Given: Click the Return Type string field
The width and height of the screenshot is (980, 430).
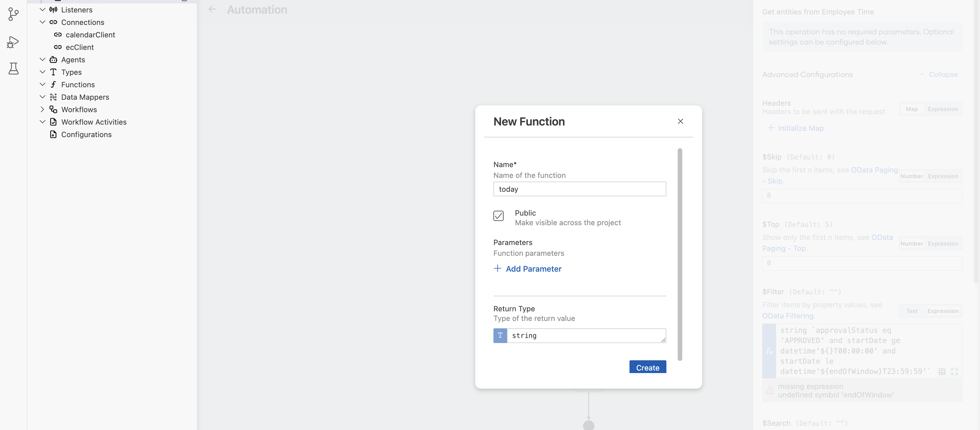Looking at the screenshot, I should click(586, 335).
